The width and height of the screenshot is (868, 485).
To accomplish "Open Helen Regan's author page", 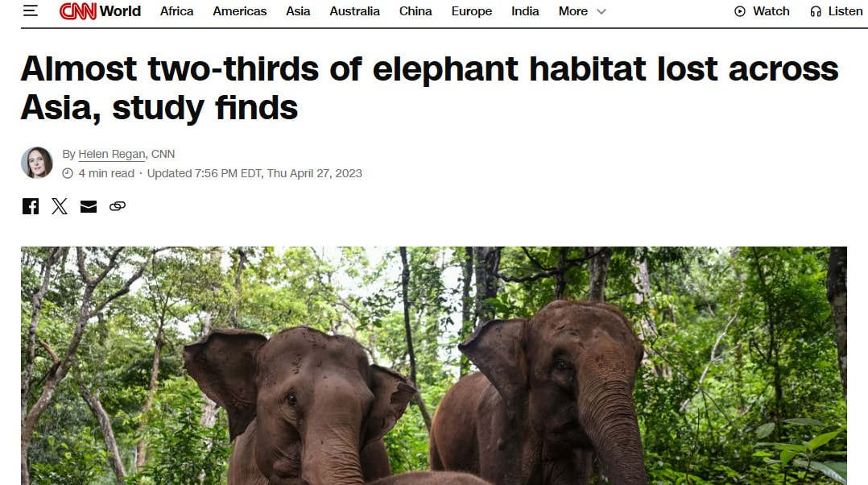I will (112, 154).
